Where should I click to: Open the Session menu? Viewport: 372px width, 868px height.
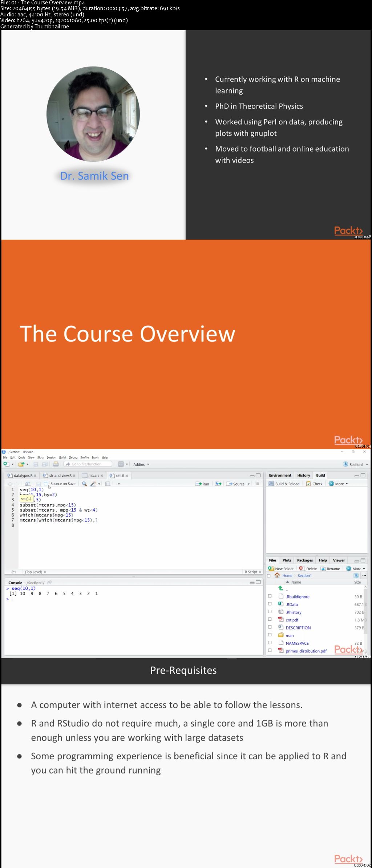(x=51, y=457)
